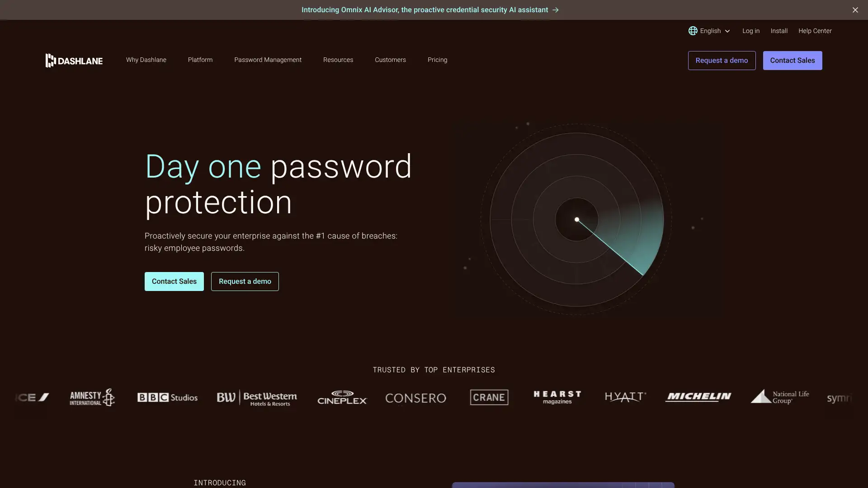Click the National Life Group logo
Screen dimensions: 868x488
tap(780, 397)
